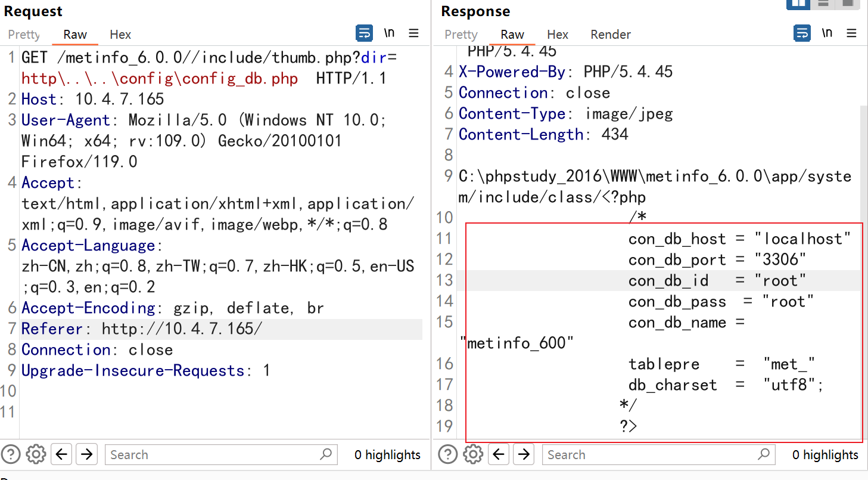
Task: Open the Request Hex tab
Action: [120, 35]
